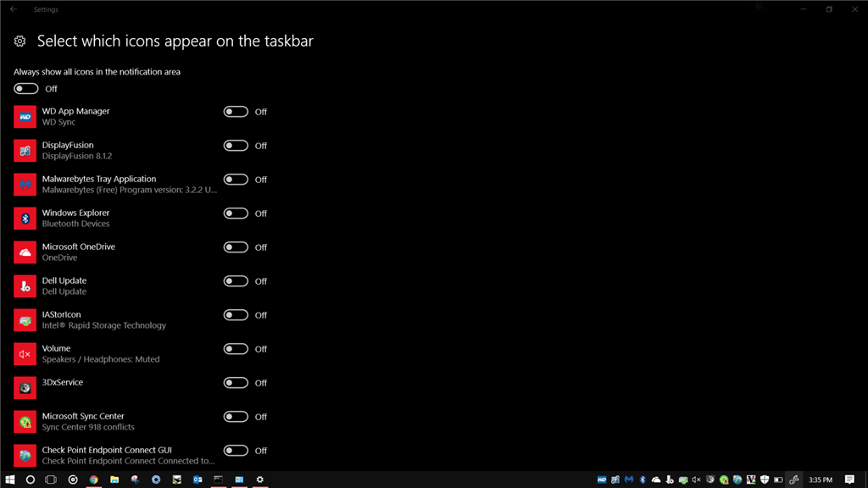Click the Dell Update icon in list

25,286
